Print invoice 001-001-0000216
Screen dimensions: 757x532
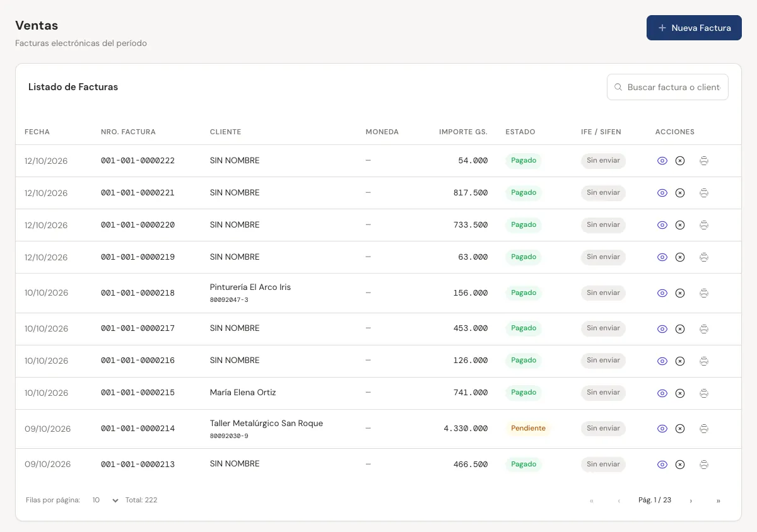click(x=704, y=361)
